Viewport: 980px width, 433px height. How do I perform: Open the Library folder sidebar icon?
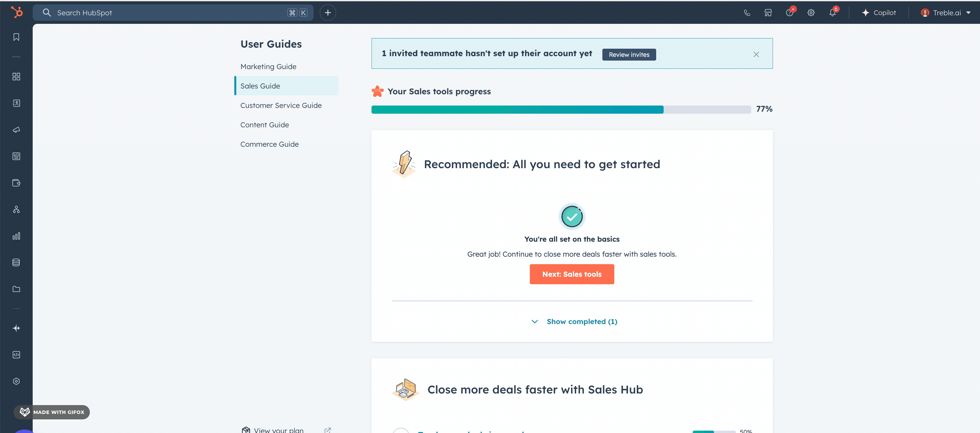click(16, 289)
